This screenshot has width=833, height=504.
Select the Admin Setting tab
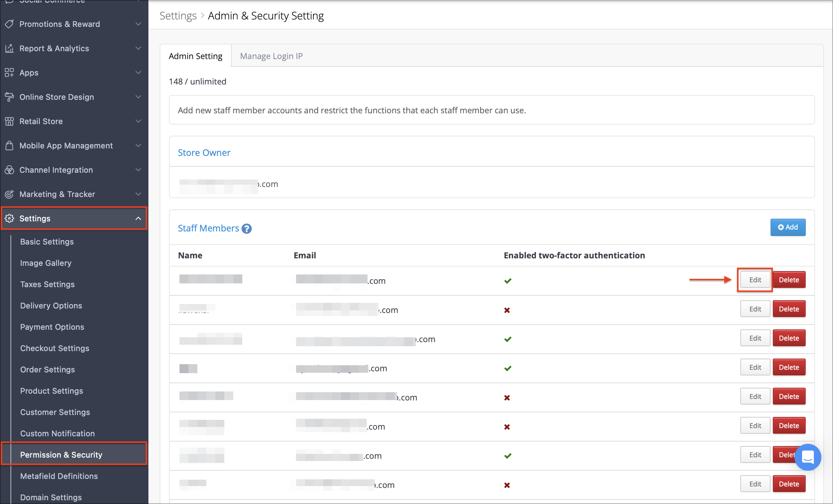coord(196,56)
